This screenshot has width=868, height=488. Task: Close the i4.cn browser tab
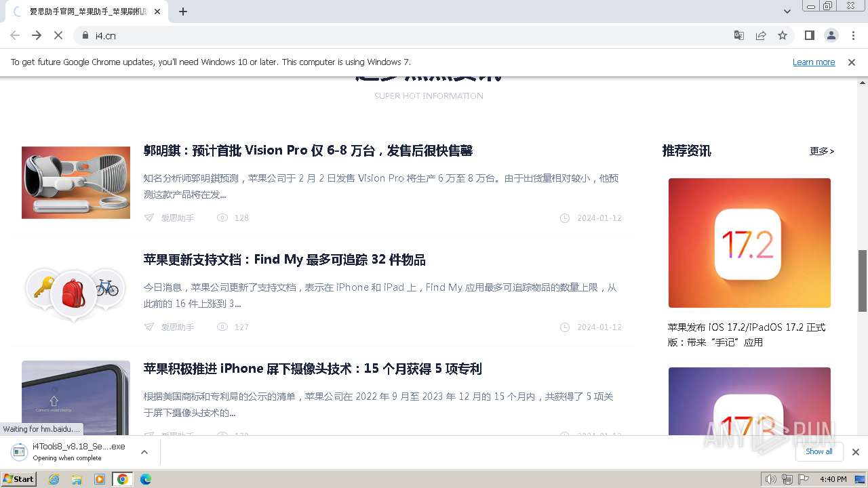tap(158, 12)
